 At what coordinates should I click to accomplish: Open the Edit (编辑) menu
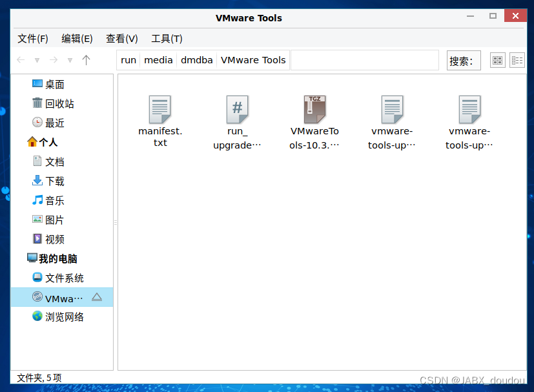click(x=77, y=39)
